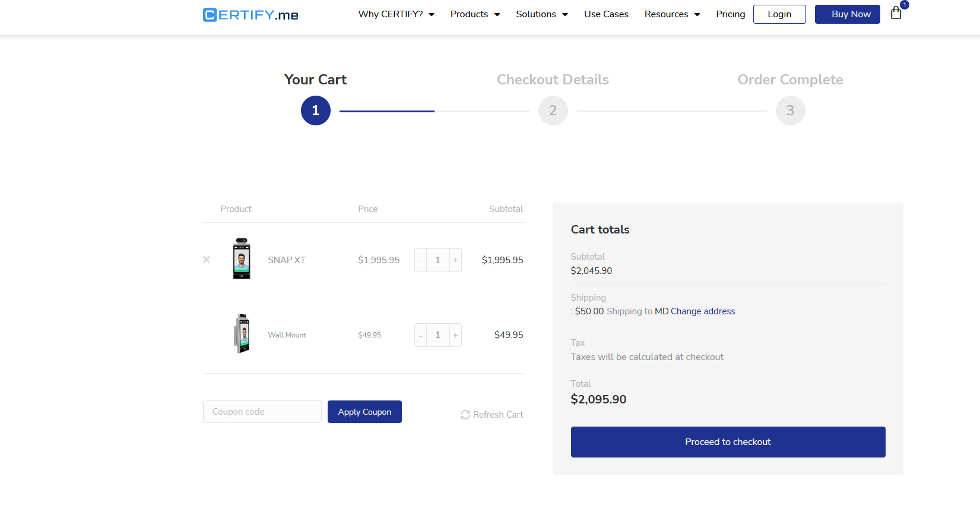
Task: Click the Your Cart heading
Action: (x=315, y=80)
